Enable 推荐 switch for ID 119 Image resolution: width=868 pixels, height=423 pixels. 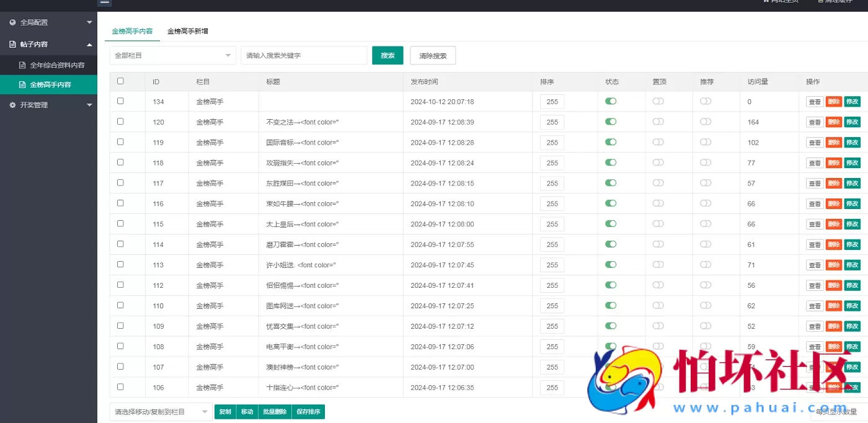pos(706,143)
